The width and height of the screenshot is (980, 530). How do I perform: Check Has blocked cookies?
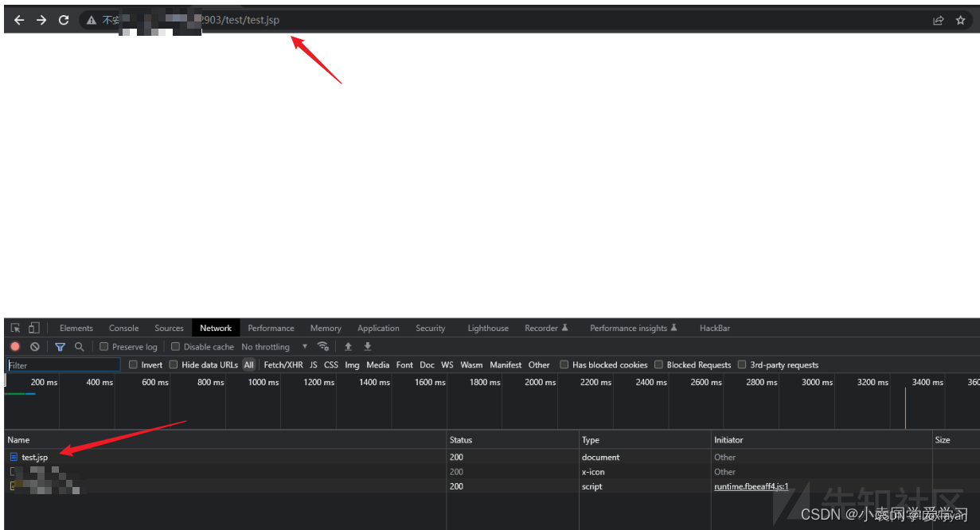coord(564,365)
